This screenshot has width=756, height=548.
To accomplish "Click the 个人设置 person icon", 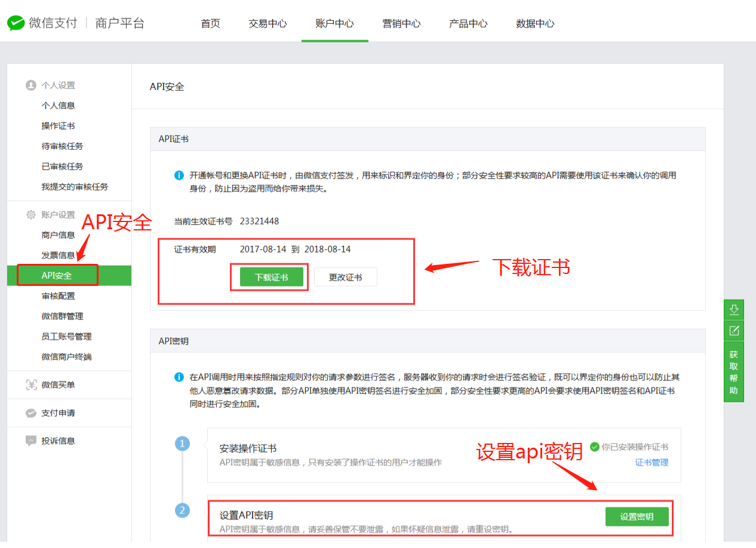I will [31, 85].
